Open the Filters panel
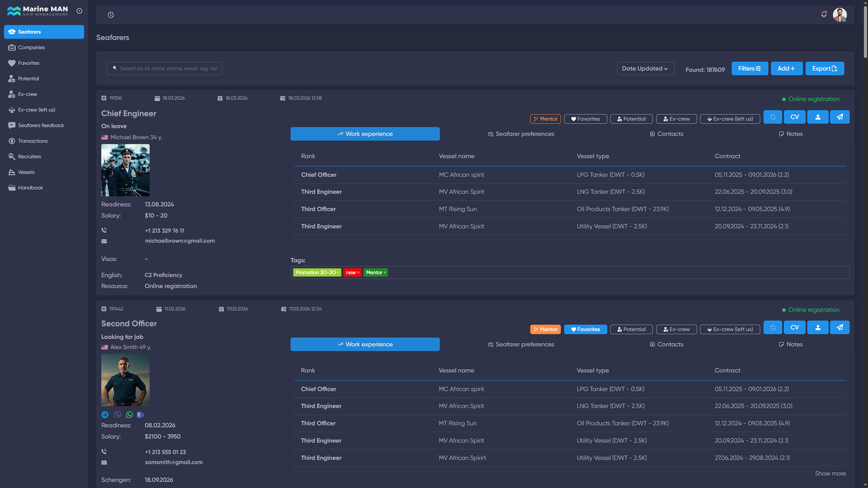This screenshot has height=488, width=868. click(x=750, y=69)
